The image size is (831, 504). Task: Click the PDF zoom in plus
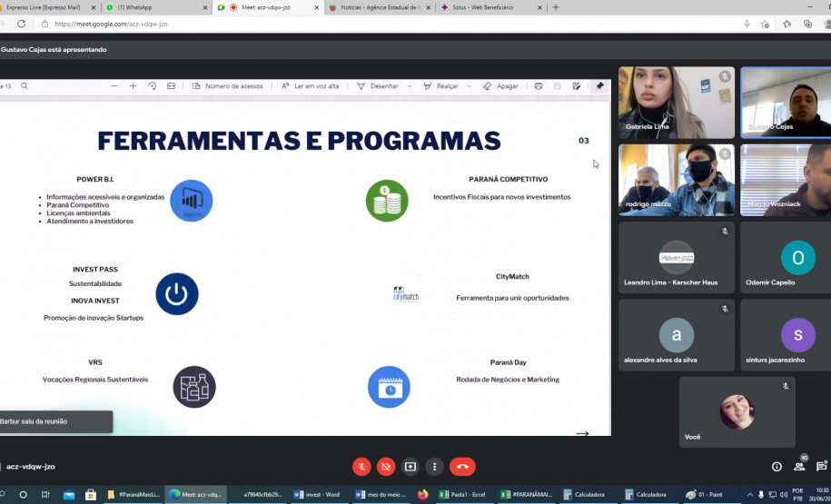click(133, 86)
